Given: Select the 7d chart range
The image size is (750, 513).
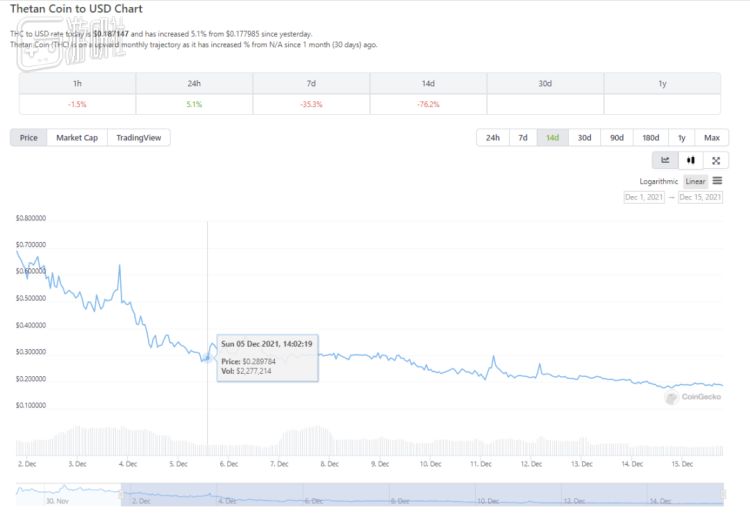Looking at the screenshot, I should pos(523,137).
